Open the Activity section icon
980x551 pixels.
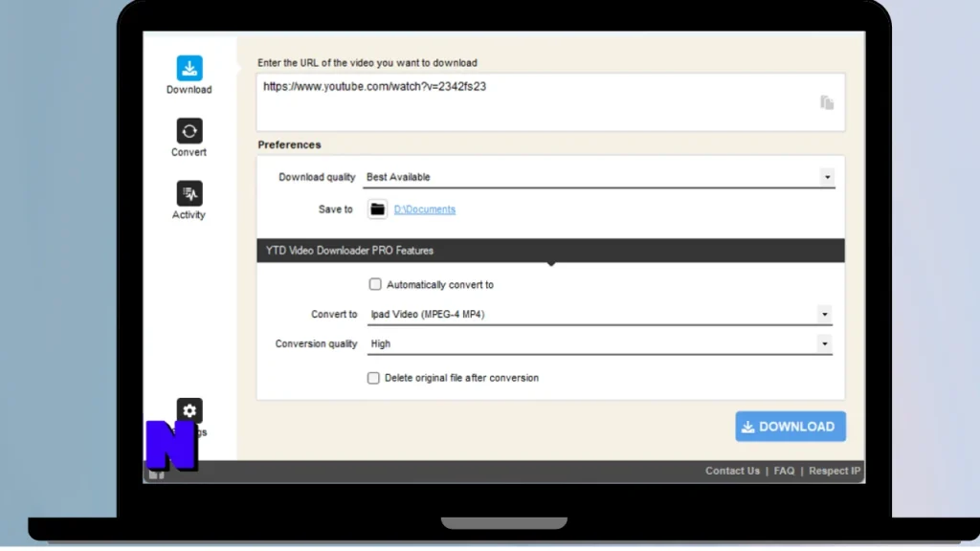[x=189, y=193]
